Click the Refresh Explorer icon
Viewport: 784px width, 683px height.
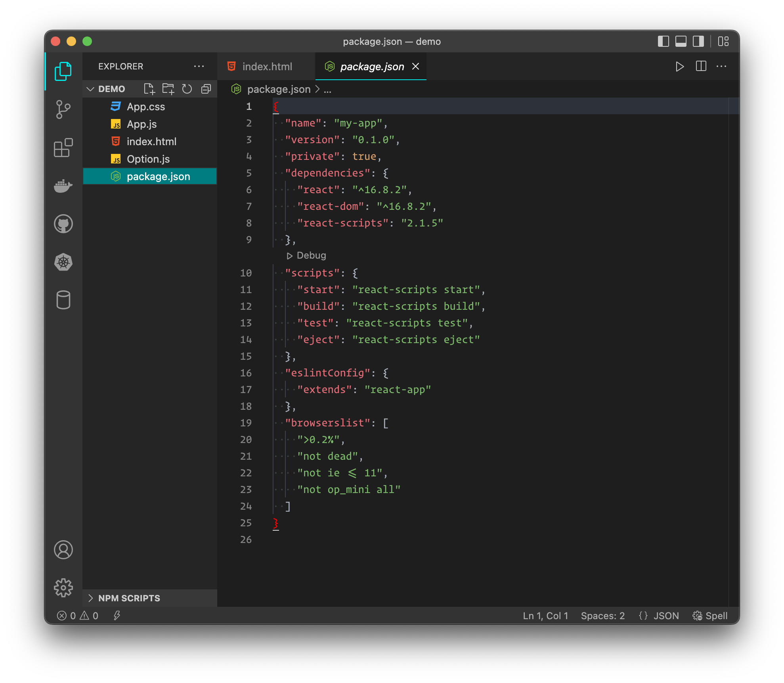point(187,89)
